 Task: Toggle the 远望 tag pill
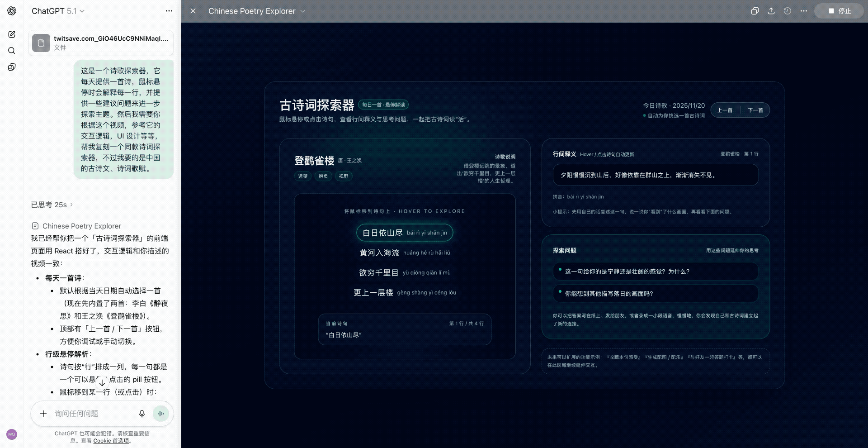pos(303,176)
